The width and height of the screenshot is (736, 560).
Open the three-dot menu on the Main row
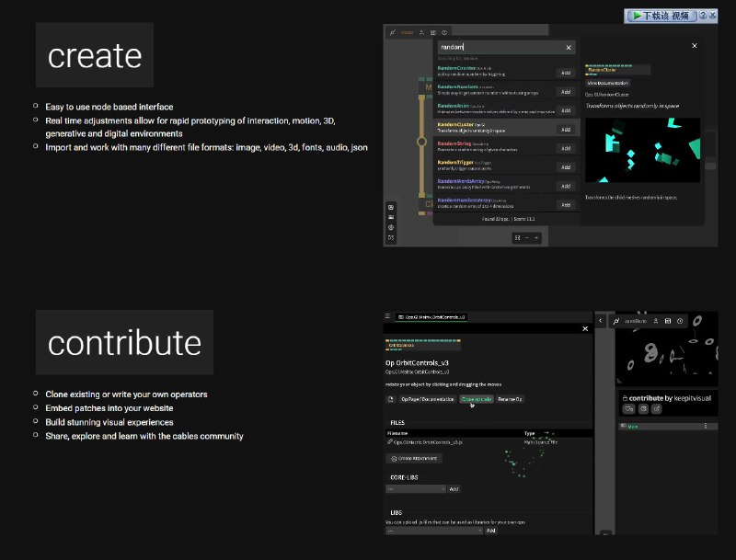706,426
